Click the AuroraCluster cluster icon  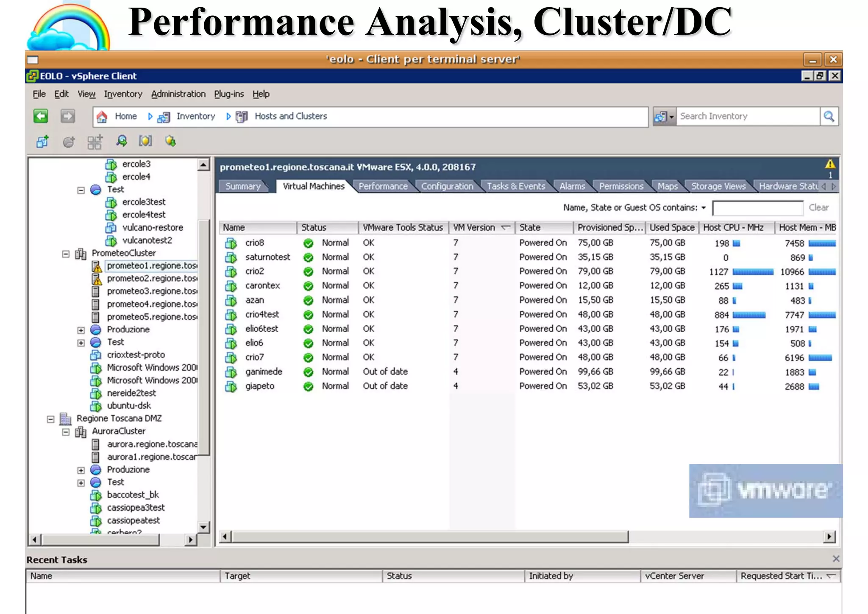point(81,432)
